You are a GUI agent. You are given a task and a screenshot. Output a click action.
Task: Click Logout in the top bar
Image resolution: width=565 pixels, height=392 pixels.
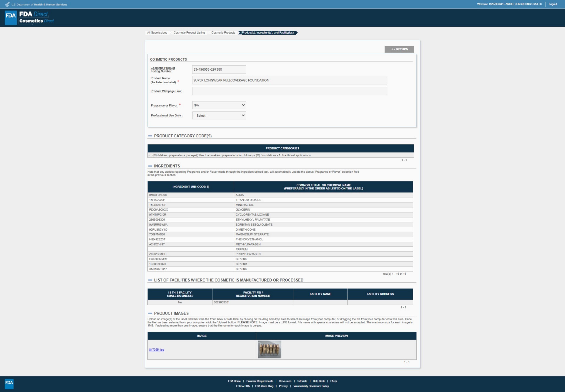click(553, 4)
